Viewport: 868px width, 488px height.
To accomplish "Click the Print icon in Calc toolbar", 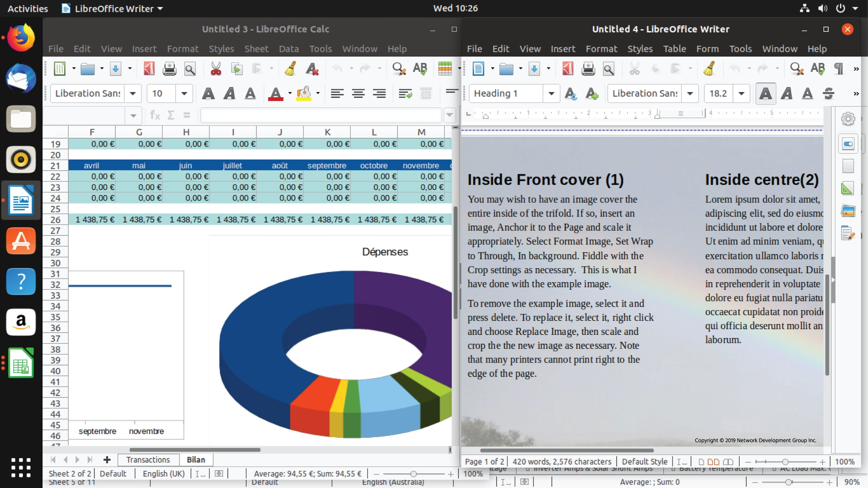I will [x=169, y=69].
